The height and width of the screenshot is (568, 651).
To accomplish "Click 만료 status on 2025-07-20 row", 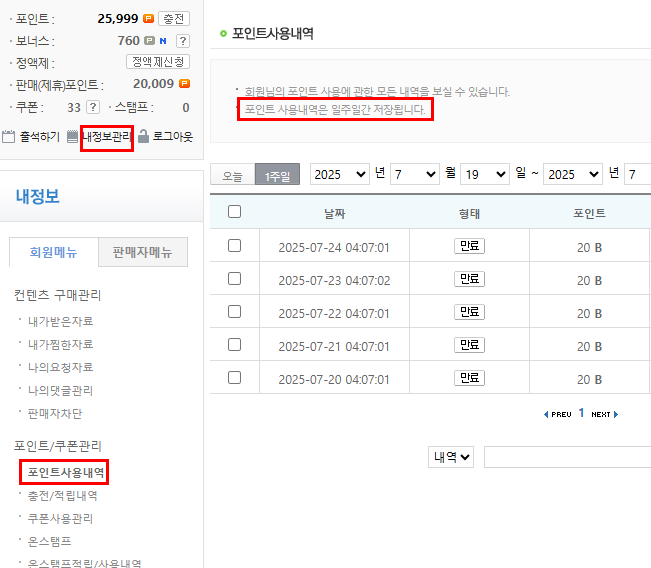I will click(470, 378).
